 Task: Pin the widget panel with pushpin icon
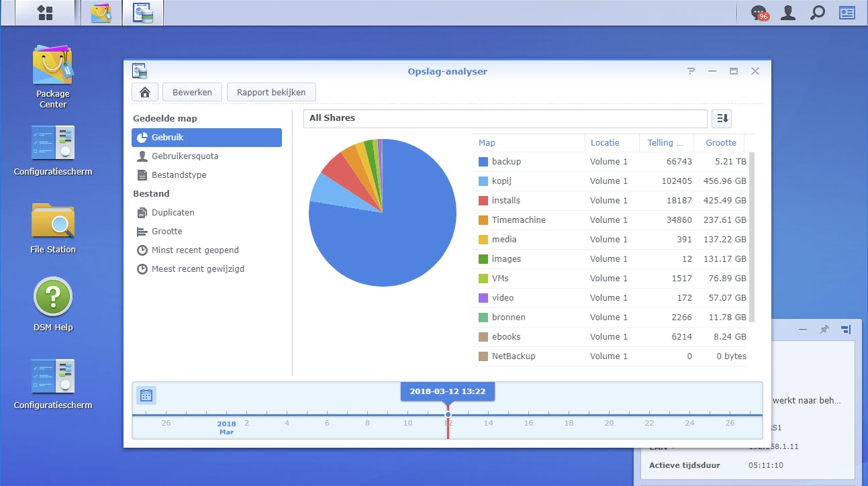(x=824, y=330)
